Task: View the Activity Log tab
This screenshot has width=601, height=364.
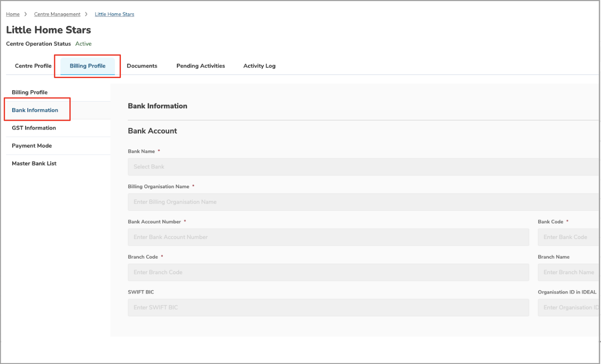Action: (x=259, y=66)
